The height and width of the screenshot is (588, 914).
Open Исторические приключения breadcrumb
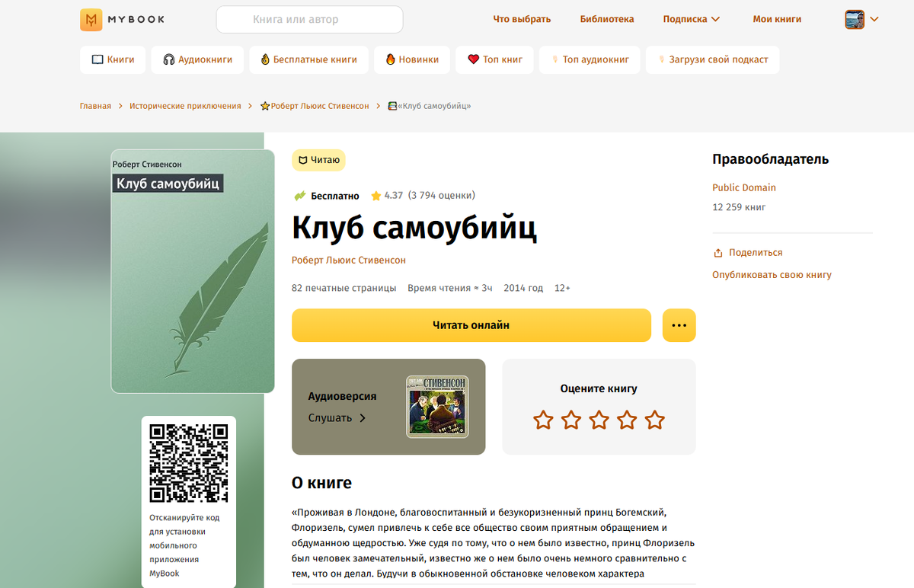click(185, 106)
